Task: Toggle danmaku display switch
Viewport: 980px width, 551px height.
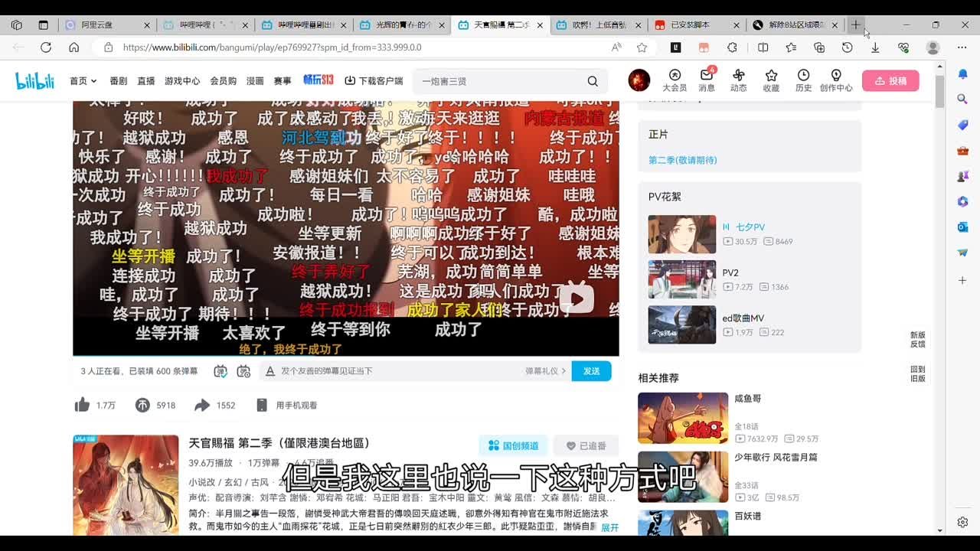Action: coord(220,371)
